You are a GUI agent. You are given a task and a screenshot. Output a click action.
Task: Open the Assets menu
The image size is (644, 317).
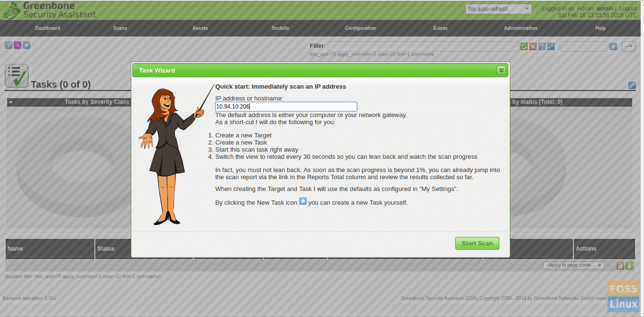(200, 28)
